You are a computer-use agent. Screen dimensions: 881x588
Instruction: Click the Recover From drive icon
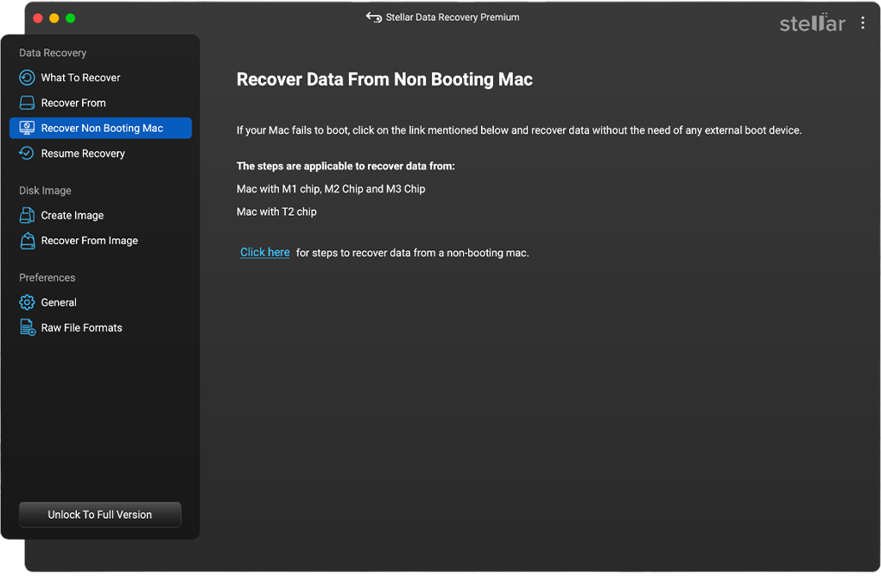27,103
